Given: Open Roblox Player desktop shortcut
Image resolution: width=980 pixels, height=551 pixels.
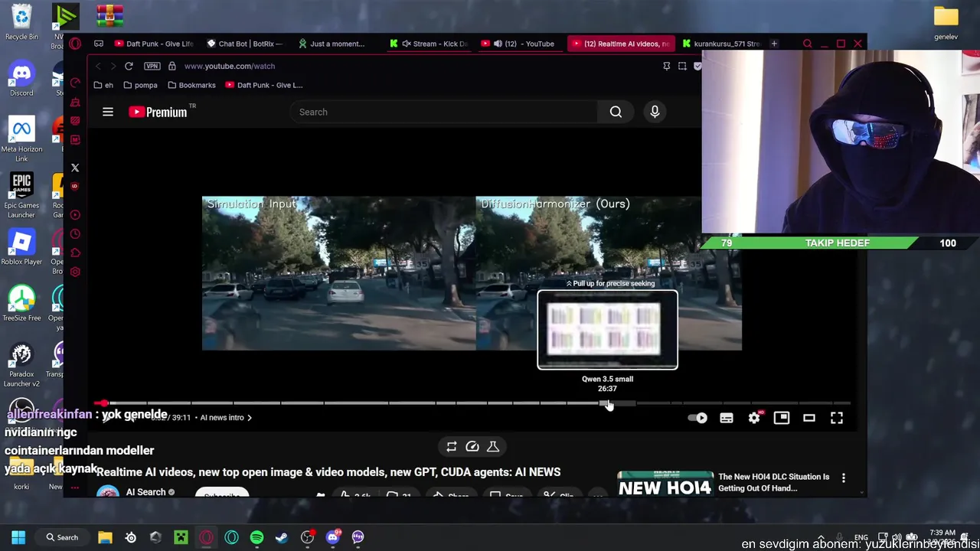Looking at the screenshot, I should (21, 248).
